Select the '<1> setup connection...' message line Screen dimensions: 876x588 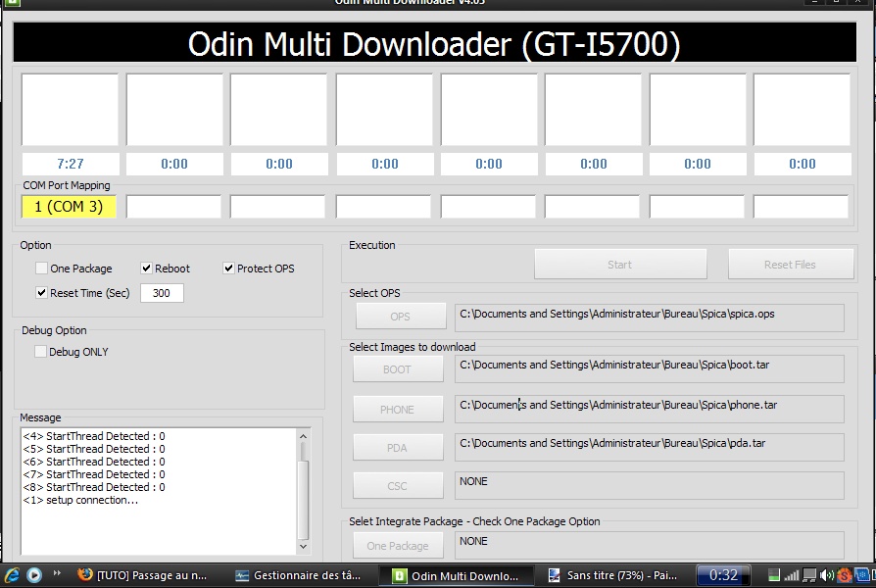point(80,500)
